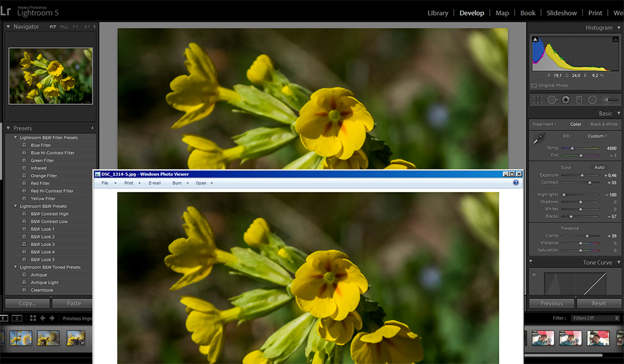624x364 pixels.
Task: Enable the Original Photo checkbox
Action: point(534,85)
